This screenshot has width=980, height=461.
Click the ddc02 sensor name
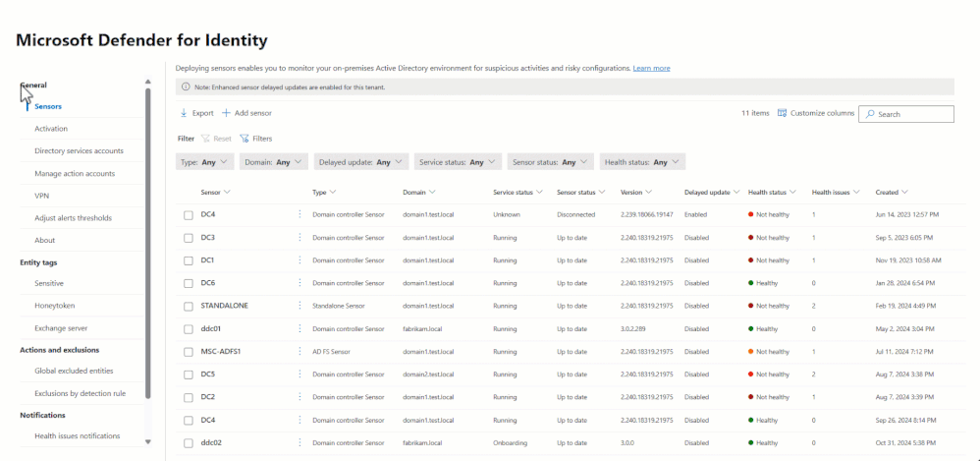211,443
